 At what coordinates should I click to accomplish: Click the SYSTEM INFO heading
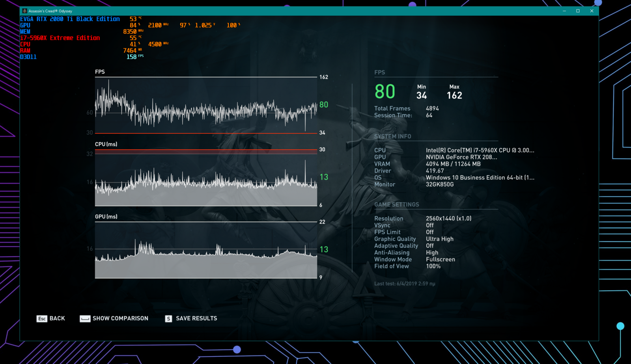click(x=393, y=136)
